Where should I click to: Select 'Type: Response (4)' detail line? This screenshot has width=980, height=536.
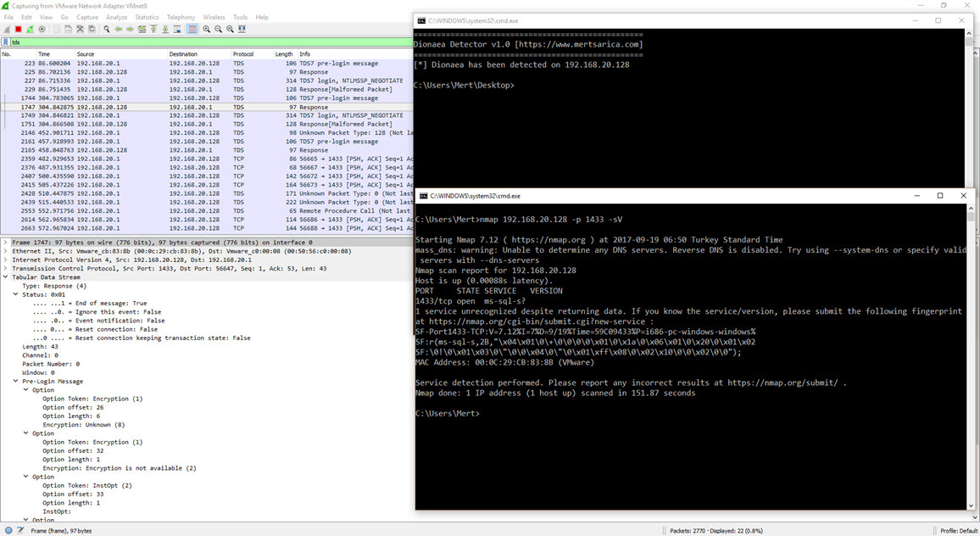click(54, 286)
